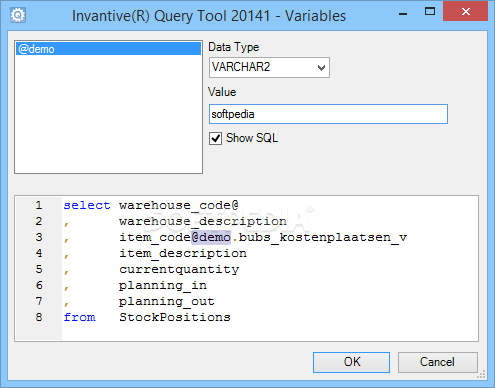Maximize the Variables dialog window

pyautogui.click(x=430, y=12)
